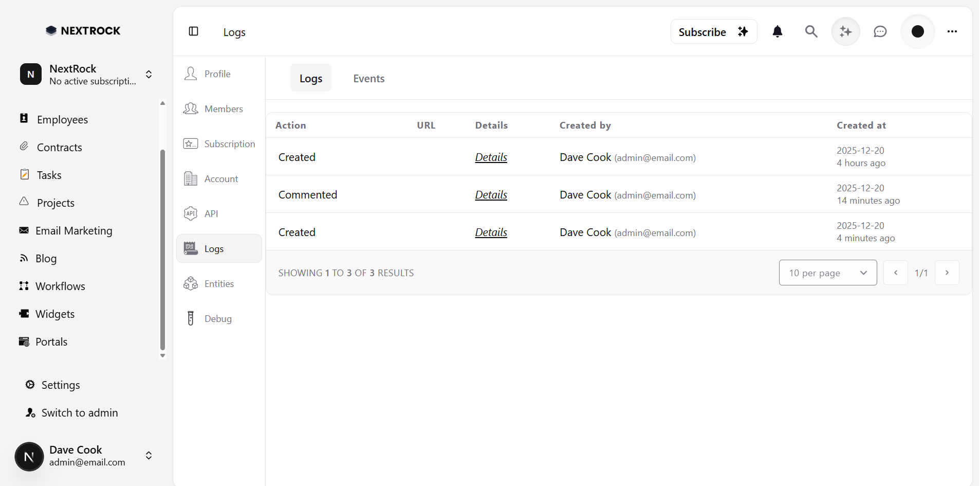Click the Subscribe button
Screen dimensions: 980x486
[x=702, y=31]
